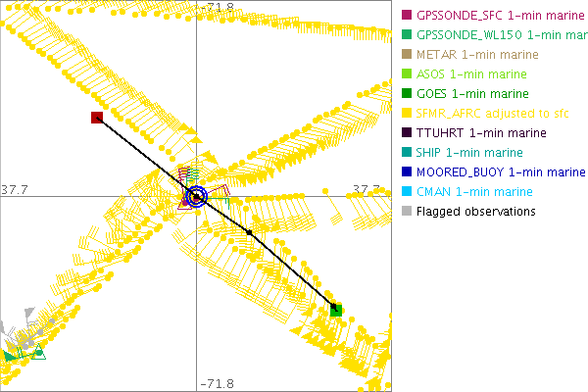Click the red square track start marker

[x=97, y=118]
